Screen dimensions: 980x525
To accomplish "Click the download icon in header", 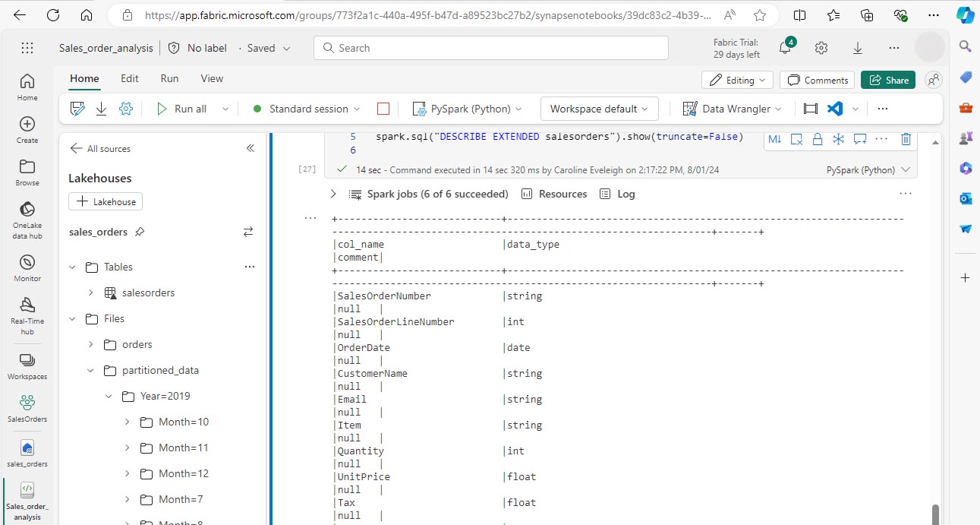I will coord(858,48).
